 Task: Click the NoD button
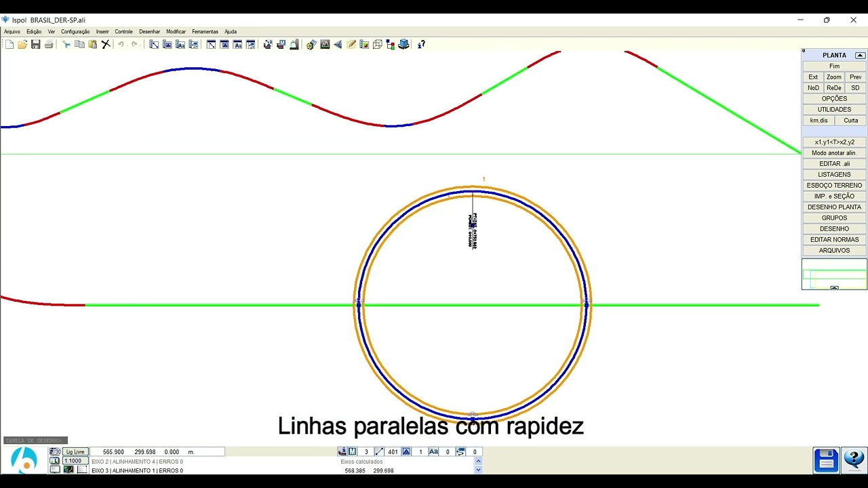[813, 88]
